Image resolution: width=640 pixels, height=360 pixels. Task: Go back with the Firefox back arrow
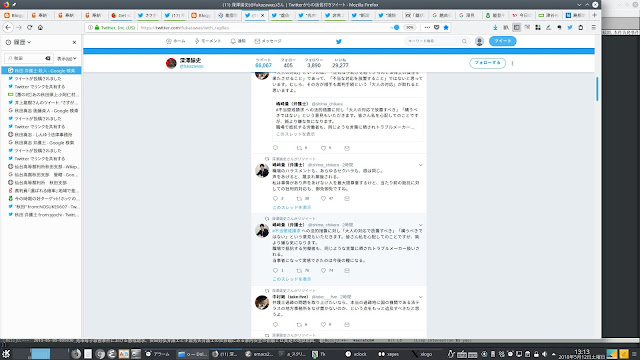8,27
